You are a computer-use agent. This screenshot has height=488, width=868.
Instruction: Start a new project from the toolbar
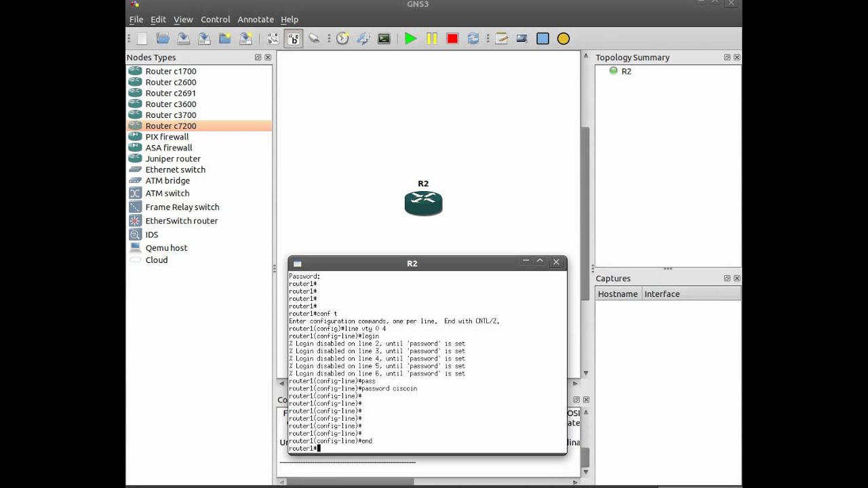225,39
